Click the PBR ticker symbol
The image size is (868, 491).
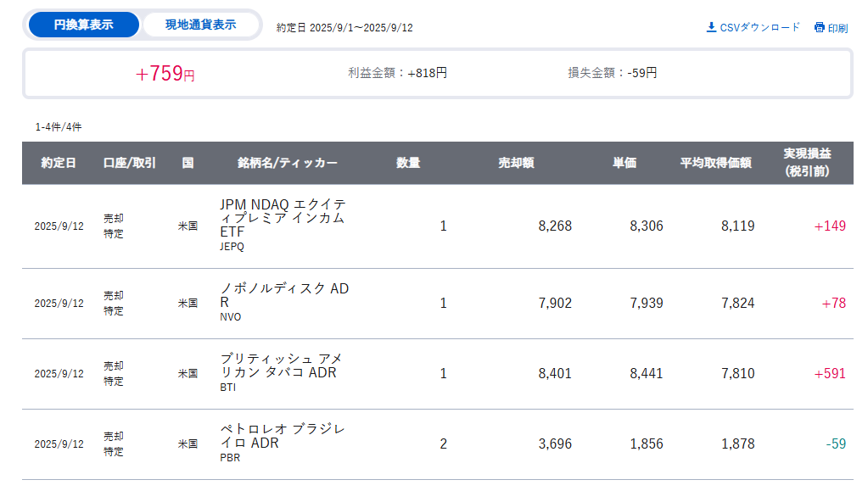228,458
